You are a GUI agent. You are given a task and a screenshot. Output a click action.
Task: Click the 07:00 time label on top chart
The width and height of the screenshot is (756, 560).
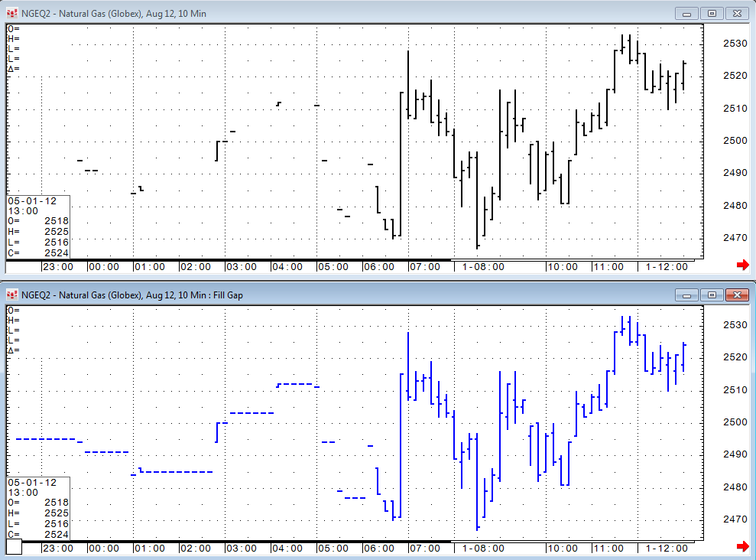[x=425, y=267]
